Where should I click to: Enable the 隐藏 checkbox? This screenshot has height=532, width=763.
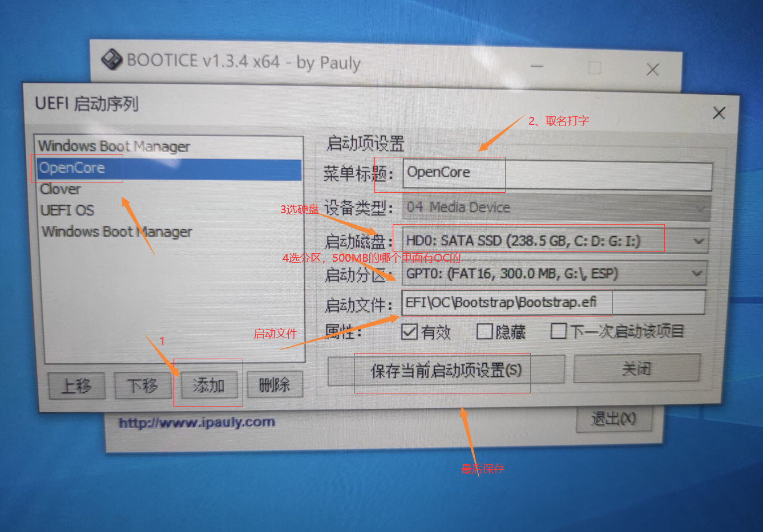point(484,331)
